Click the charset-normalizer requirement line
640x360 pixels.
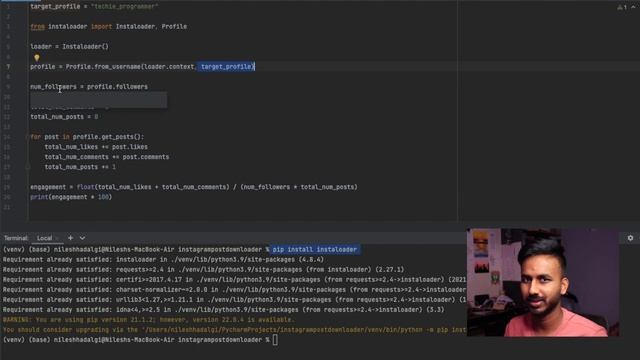click(234, 290)
